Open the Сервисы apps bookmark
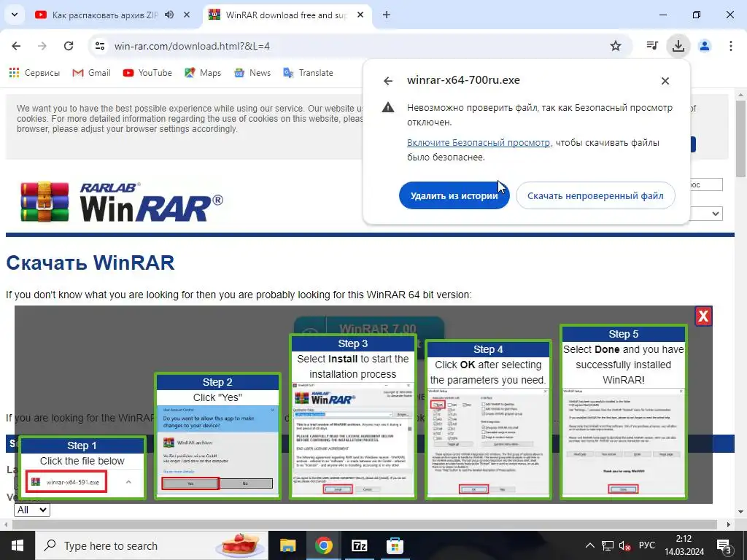The height and width of the screenshot is (560, 747). (34, 73)
